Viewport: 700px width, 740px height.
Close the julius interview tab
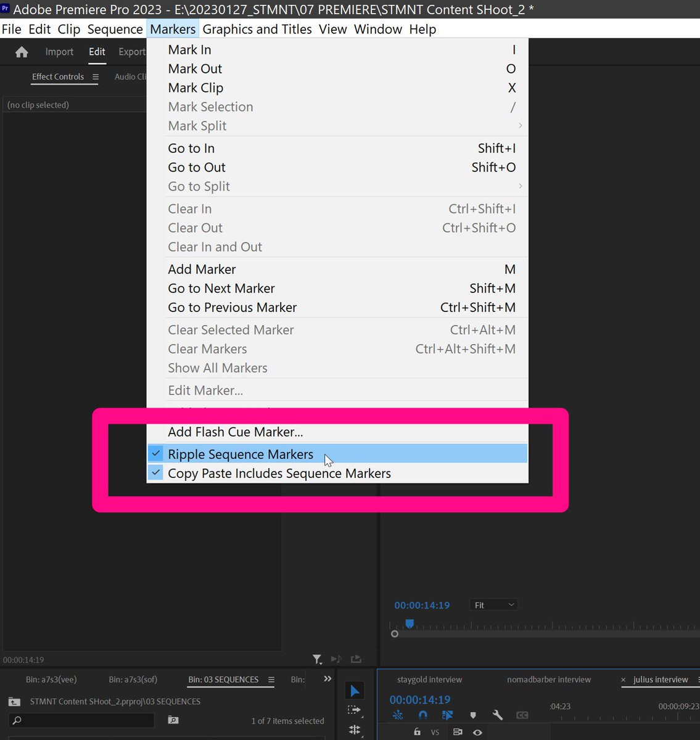pyautogui.click(x=623, y=680)
